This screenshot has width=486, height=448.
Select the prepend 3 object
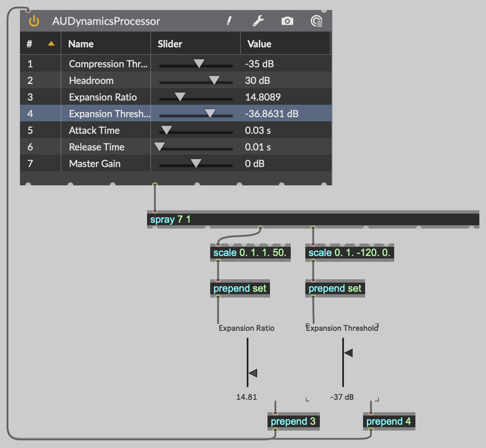pyautogui.click(x=293, y=421)
